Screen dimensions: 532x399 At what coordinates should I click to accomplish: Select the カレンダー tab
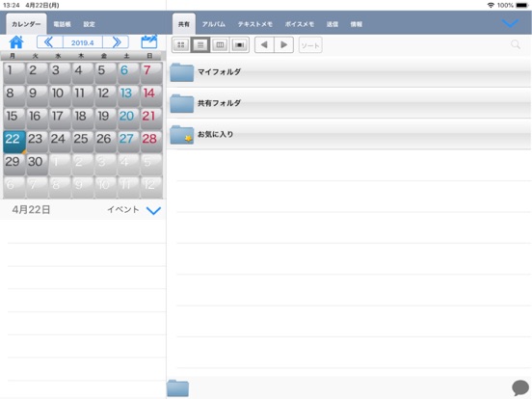coord(26,24)
